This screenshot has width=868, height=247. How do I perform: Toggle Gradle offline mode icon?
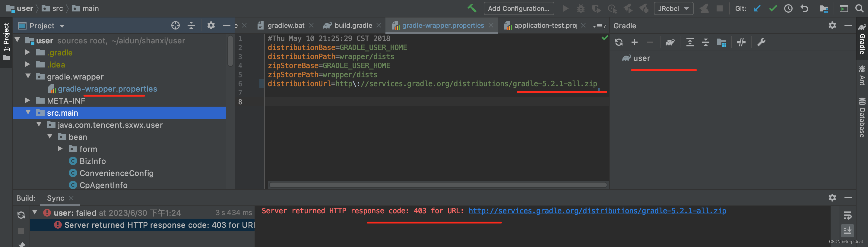click(x=741, y=42)
